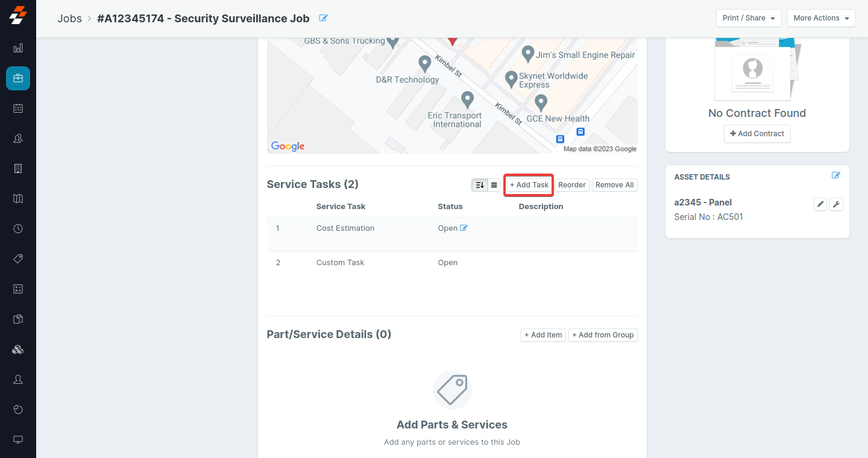This screenshot has width=868, height=458.
Task: Click the wrench icon for a2345 Panel
Action: click(x=836, y=205)
